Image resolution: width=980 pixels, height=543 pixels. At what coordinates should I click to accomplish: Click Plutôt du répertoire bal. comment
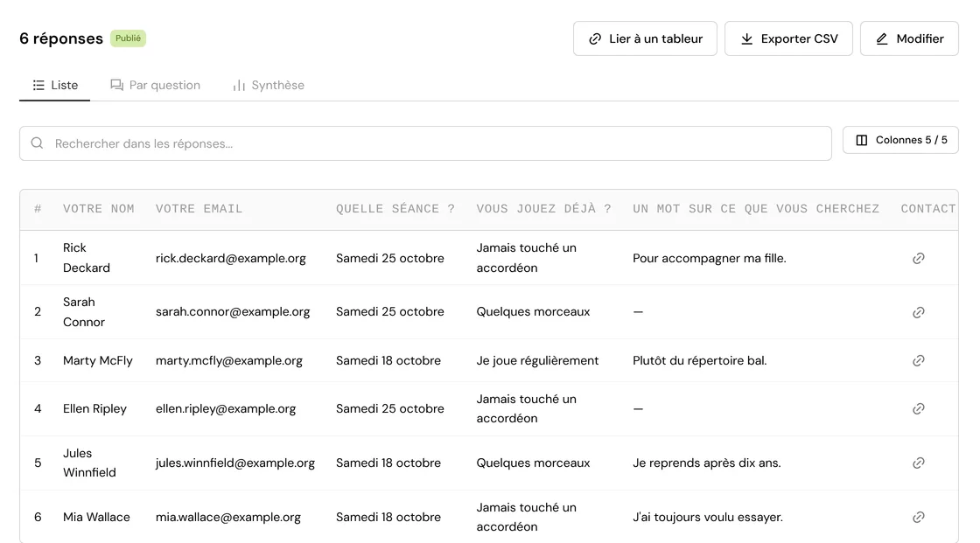click(x=699, y=360)
